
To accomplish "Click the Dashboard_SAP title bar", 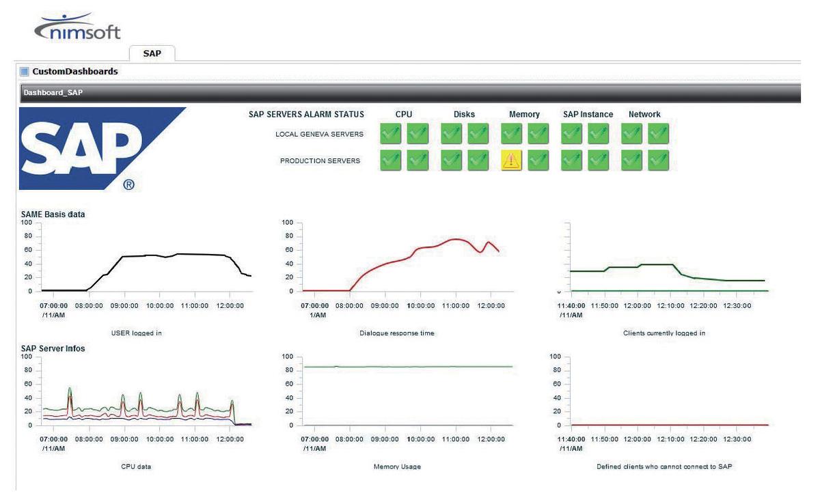I will 410,93.
